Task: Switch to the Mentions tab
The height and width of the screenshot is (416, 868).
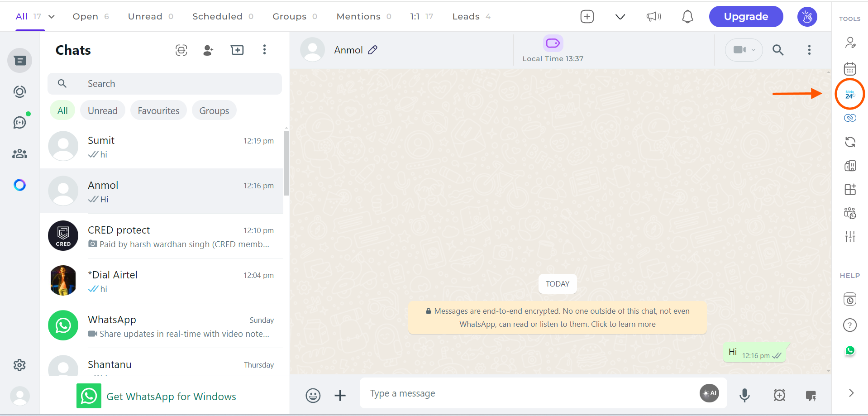Action: (x=358, y=16)
